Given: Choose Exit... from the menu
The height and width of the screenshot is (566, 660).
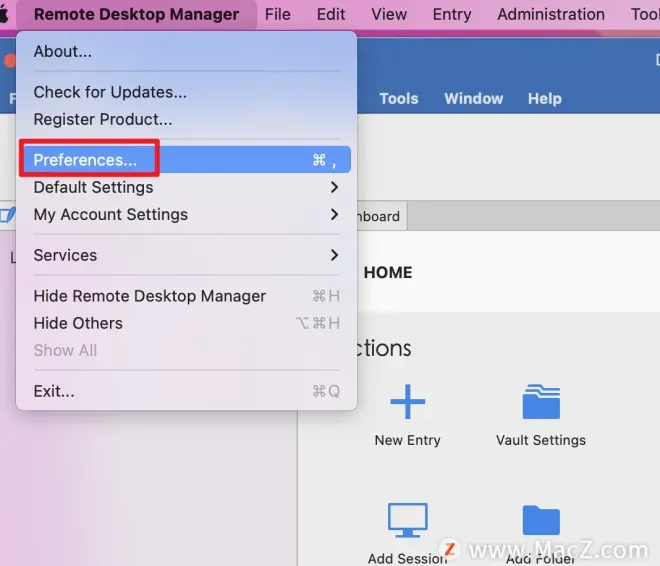Looking at the screenshot, I should (185, 391).
